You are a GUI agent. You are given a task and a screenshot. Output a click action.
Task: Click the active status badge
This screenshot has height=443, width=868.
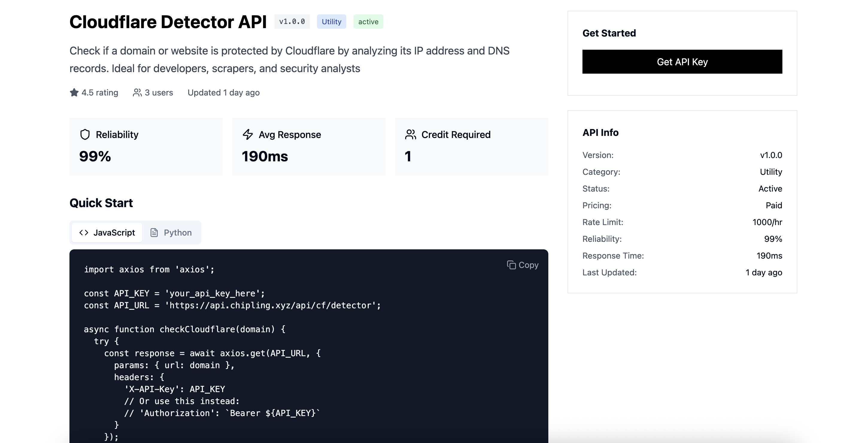[x=368, y=22]
